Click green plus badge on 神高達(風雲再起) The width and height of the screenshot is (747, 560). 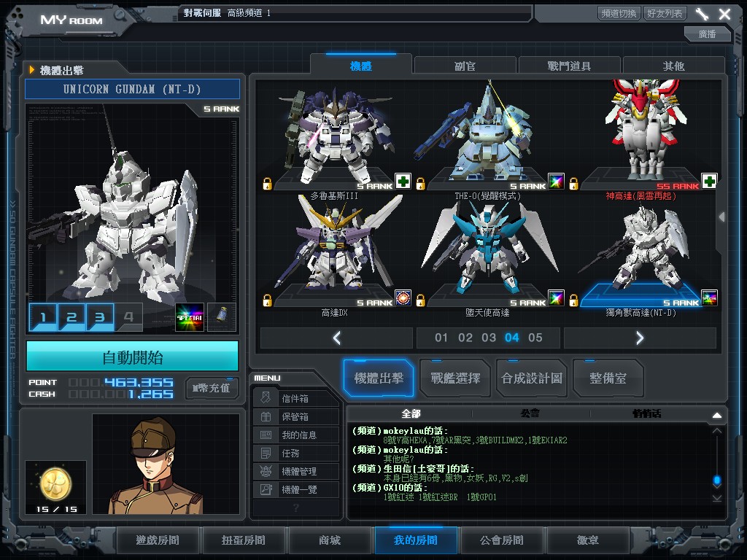[x=709, y=181]
